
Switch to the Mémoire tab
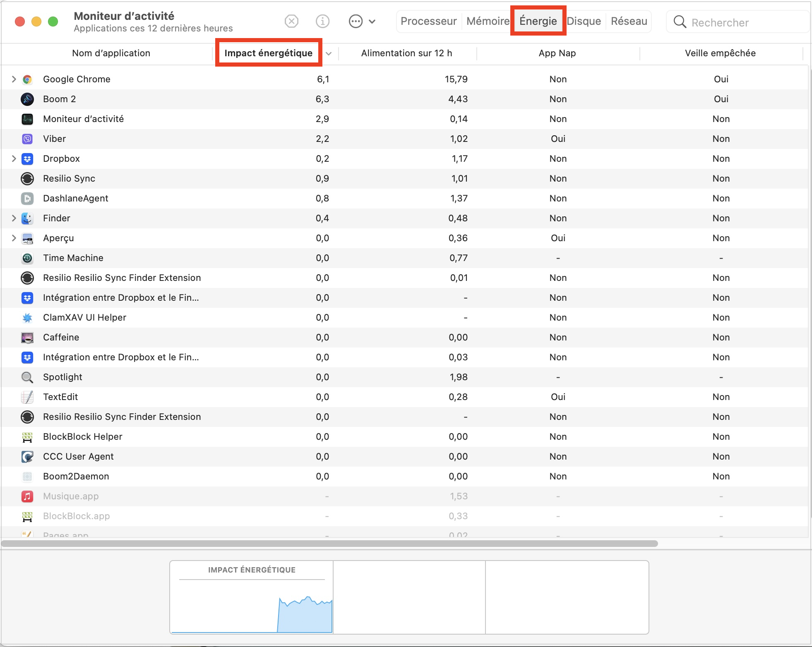pos(488,21)
